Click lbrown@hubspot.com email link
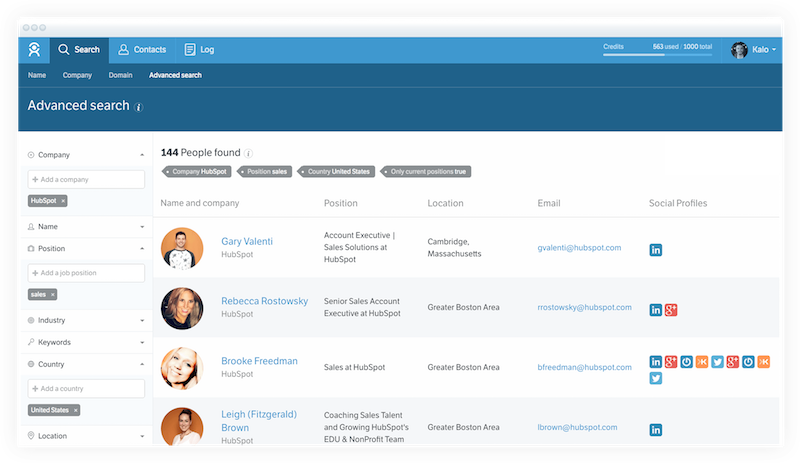The image size is (800, 463). coord(577,427)
